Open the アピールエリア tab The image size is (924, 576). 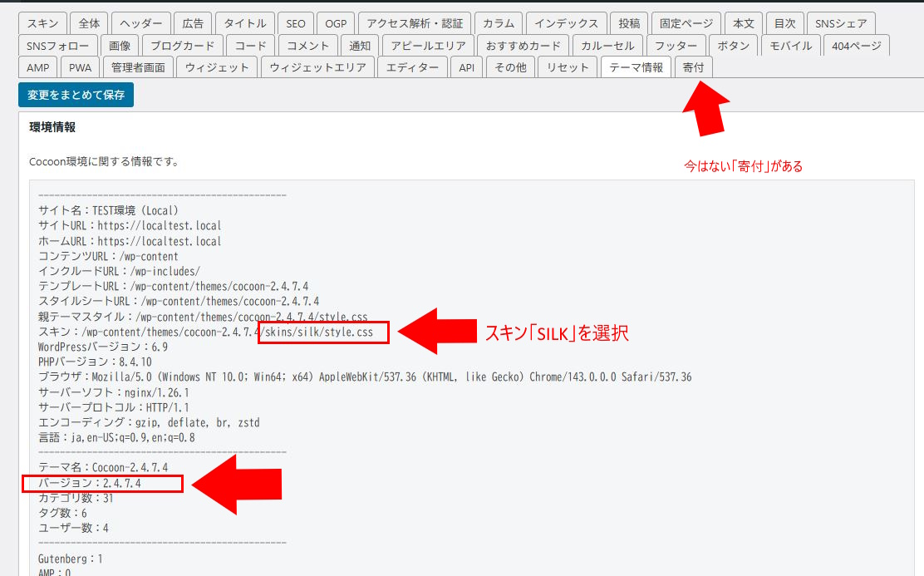tap(430, 46)
